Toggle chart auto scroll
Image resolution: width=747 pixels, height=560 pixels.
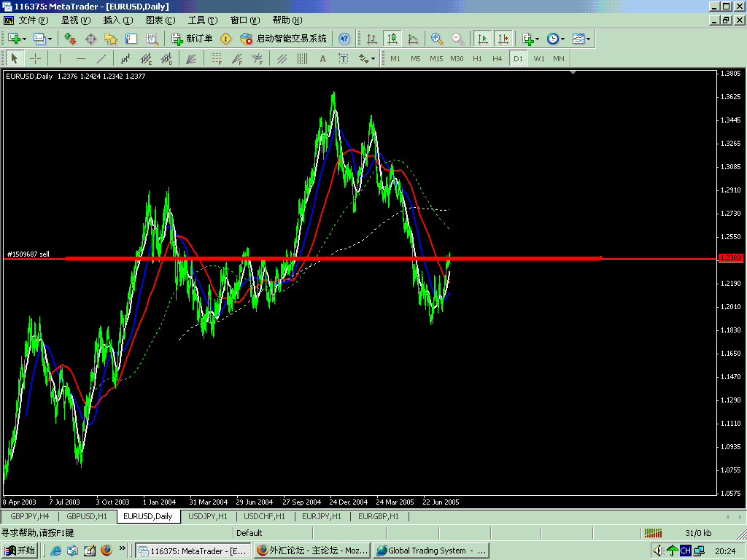[x=482, y=39]
